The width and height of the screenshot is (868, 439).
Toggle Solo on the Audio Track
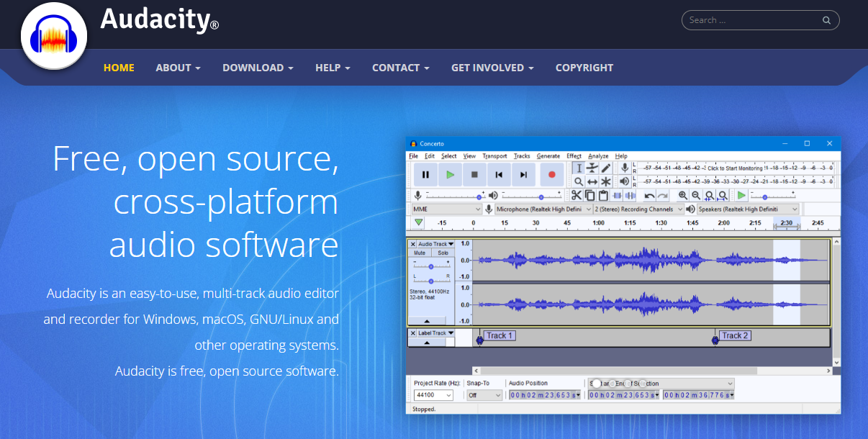443,253
